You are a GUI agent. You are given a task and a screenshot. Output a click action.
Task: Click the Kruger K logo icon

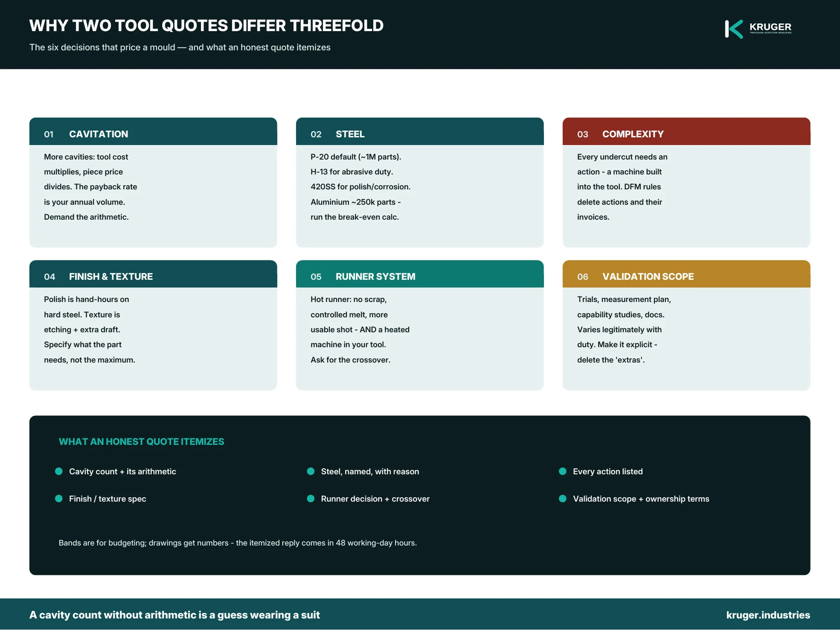pyautogui.click(x=734, y=29)
